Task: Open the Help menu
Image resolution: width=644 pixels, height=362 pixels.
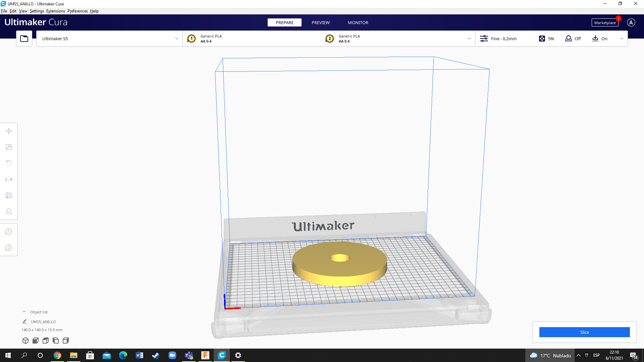Action: [x=94, y=11]
